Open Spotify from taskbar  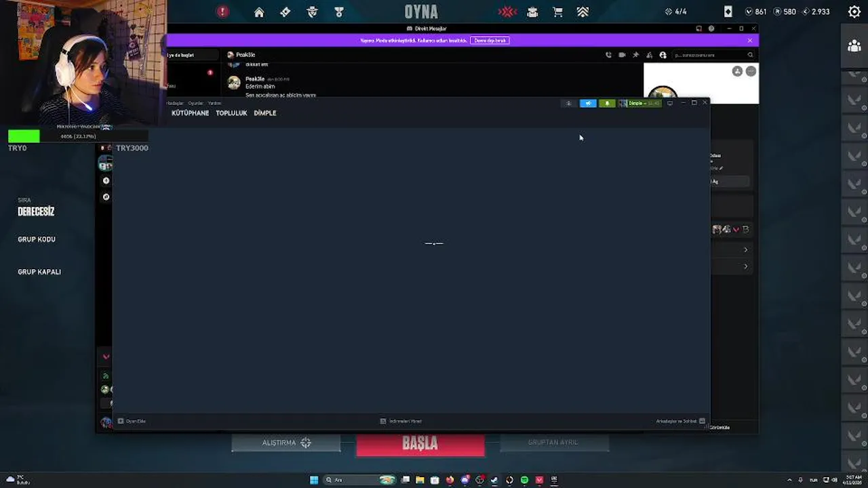(x=524, y=480)
